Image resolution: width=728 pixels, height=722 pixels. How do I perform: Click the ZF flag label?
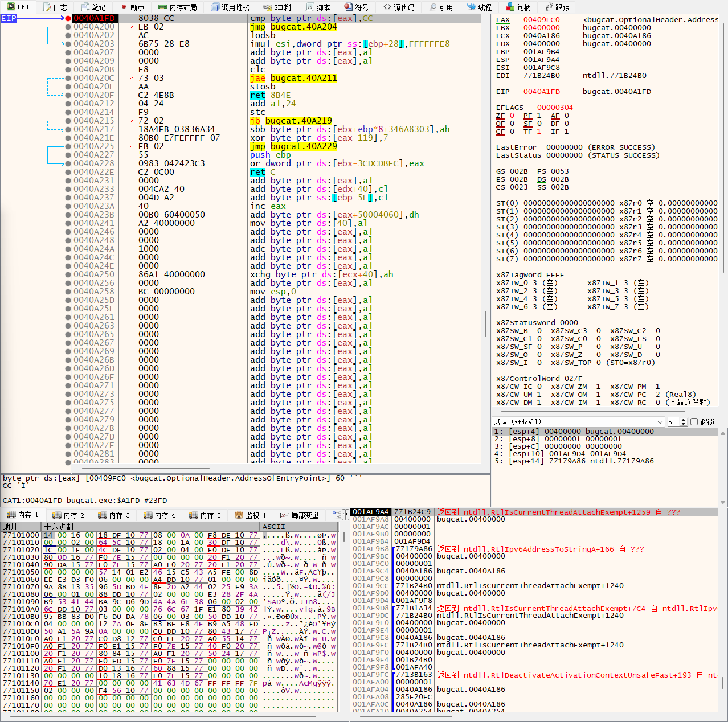[x=500, y=116]
